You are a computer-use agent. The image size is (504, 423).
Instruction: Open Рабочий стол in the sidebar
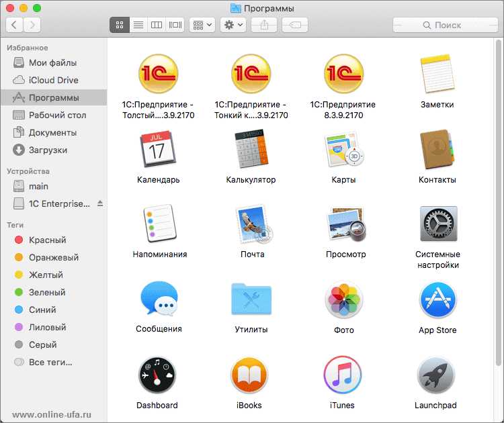(54, 115)
